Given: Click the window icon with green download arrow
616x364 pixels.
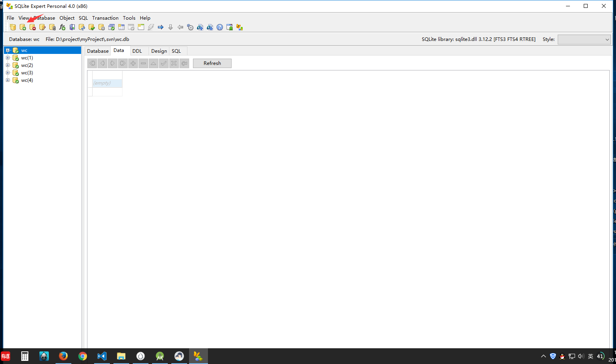Looking at the screenshot, I should tap(230, 27).
